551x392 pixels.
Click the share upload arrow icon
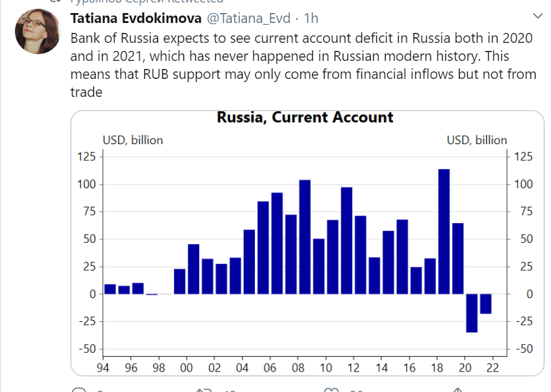(x=457, y=390)
